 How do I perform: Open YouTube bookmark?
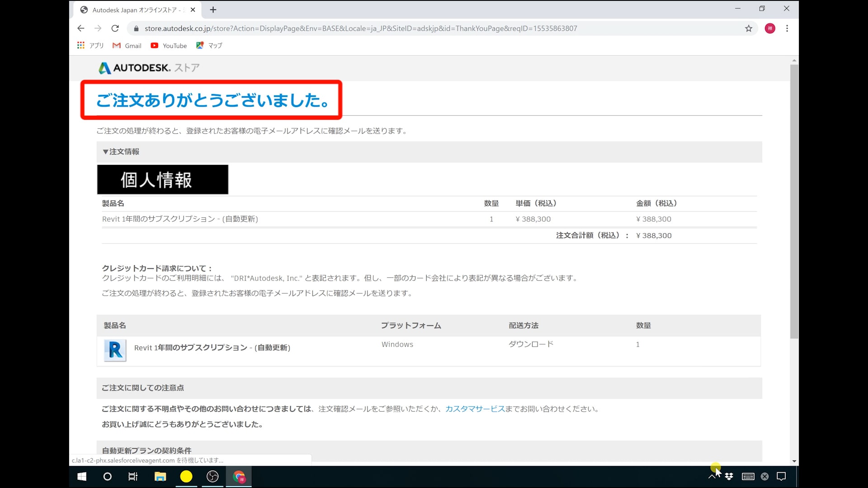tap(169, 46)
